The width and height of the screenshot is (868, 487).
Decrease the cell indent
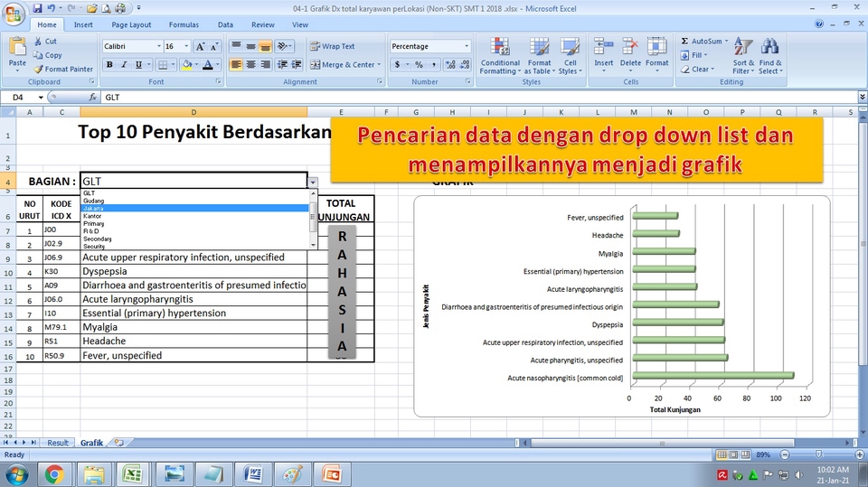282,65
